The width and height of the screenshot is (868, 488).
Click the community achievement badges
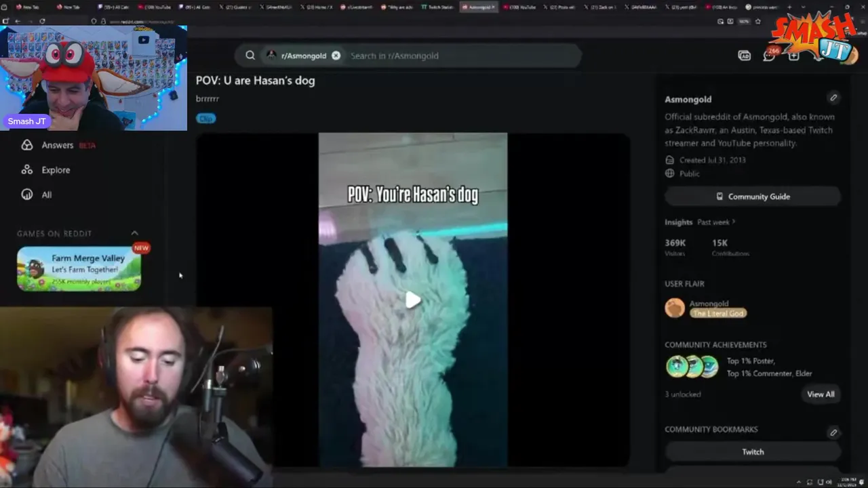[x=692, y=367]
